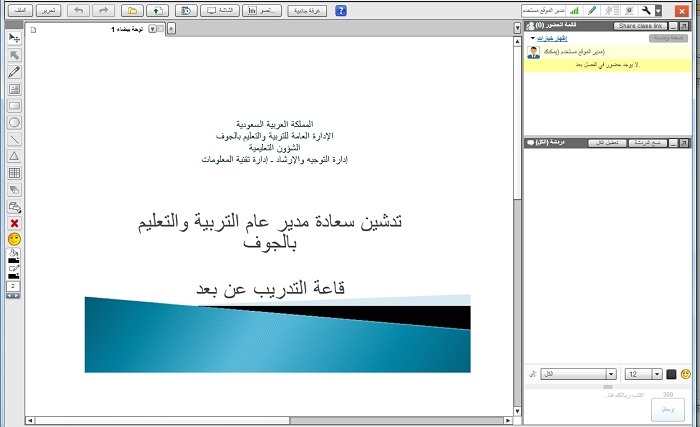Open the blue help question mark
Screen dimensions: 700x427
pos(341,10)
